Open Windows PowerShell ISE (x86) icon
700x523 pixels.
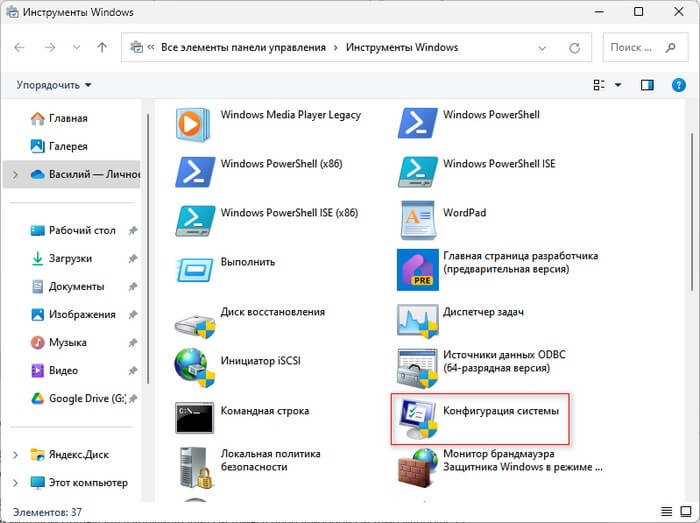195,221
